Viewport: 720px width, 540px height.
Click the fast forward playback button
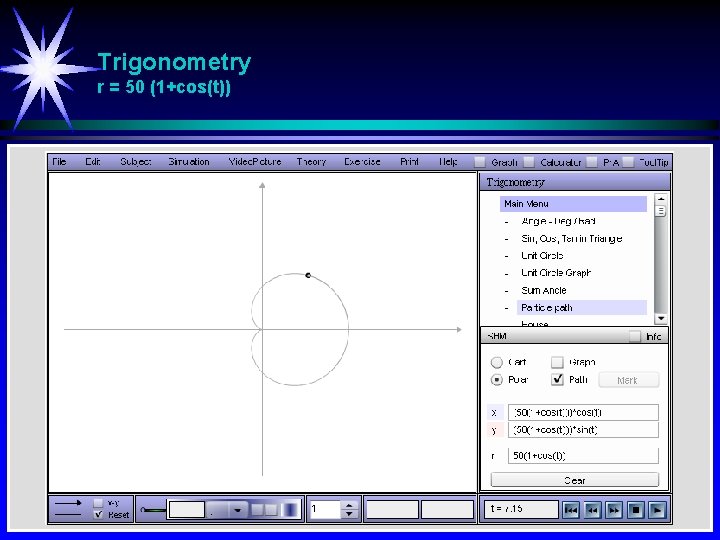[x=614, y=510]
